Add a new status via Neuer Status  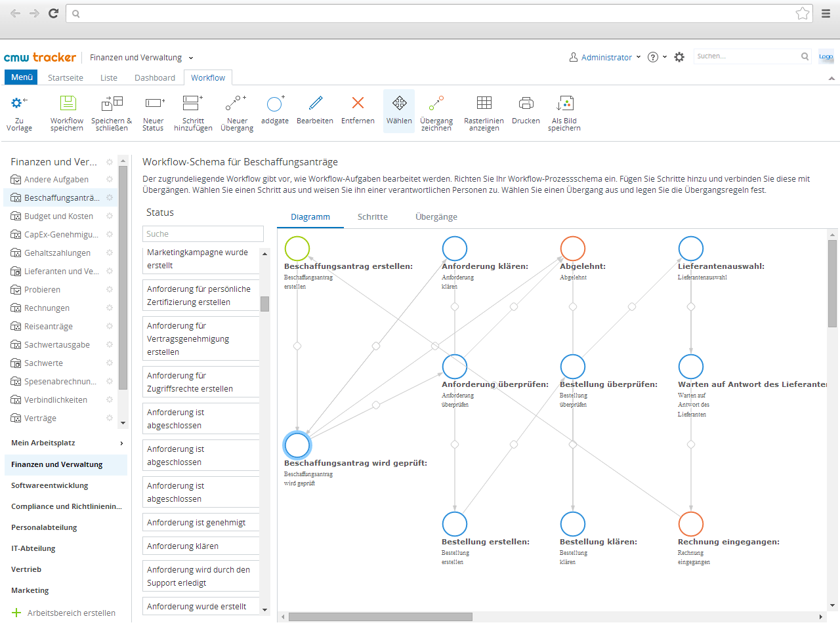pos(154,103)
